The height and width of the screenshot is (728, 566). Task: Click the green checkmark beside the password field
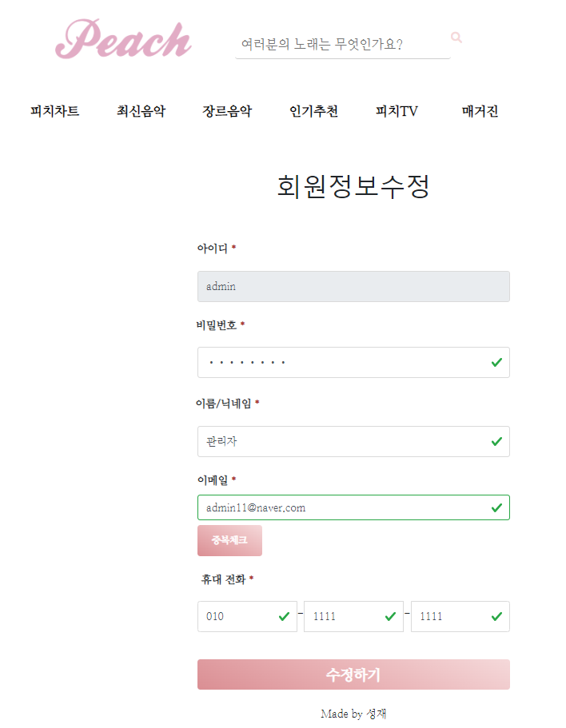[x=497, y=362]
